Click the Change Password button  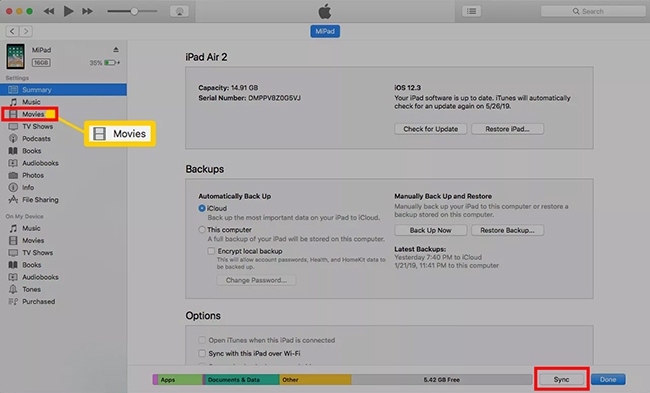pyautogui.click(x=256, y=280)
